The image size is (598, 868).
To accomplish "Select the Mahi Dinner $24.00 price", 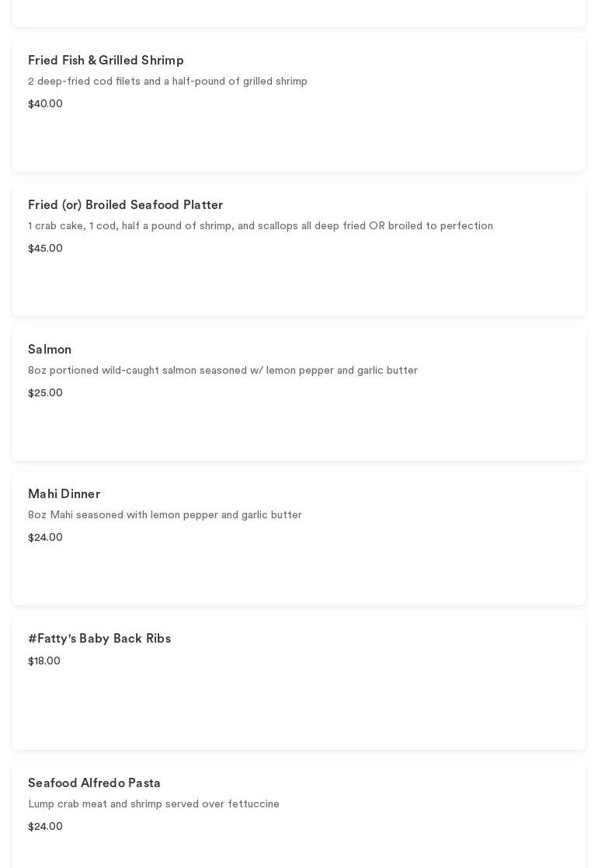I will (45, 538).
